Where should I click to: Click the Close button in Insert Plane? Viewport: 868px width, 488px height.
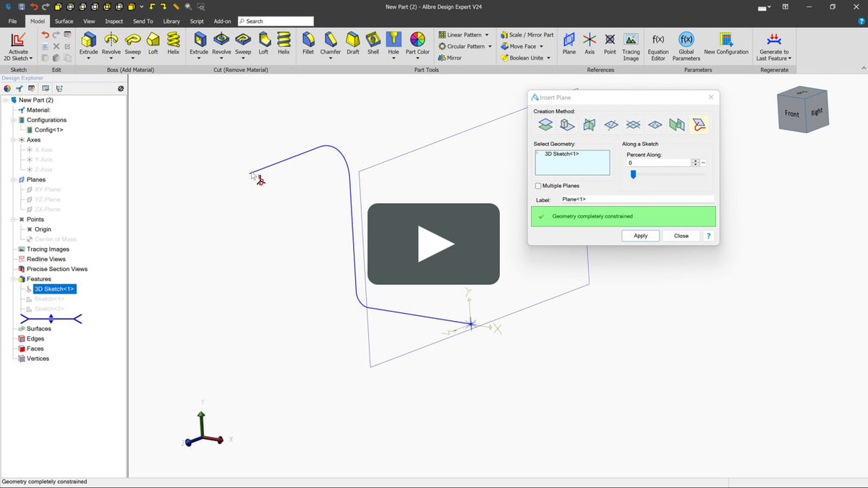click(681, 236)
